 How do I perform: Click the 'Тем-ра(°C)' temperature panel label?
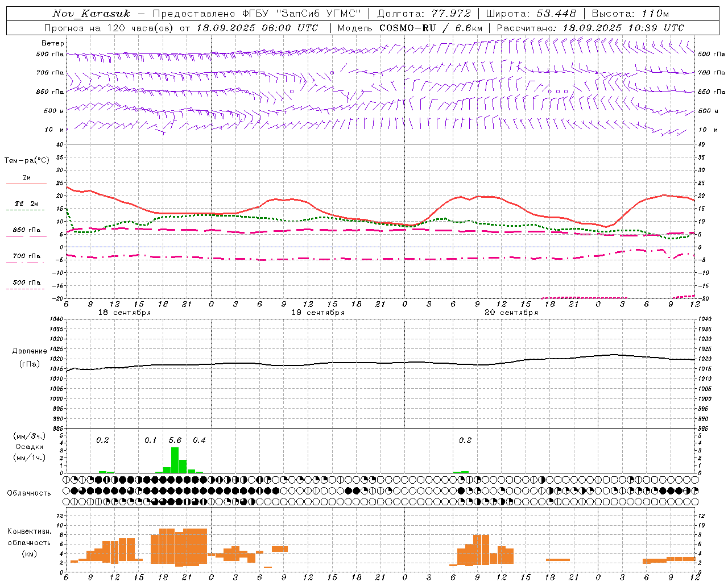pyautogui.click(x=27, y=161)
